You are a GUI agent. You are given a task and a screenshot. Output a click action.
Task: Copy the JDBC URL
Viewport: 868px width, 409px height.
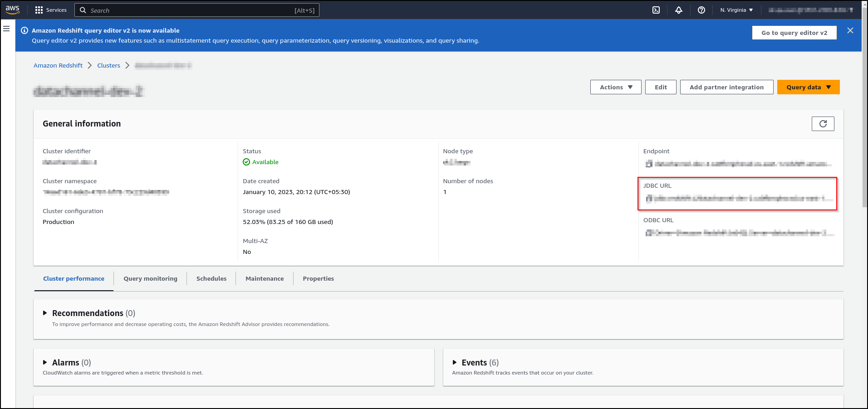coord(649,198)
